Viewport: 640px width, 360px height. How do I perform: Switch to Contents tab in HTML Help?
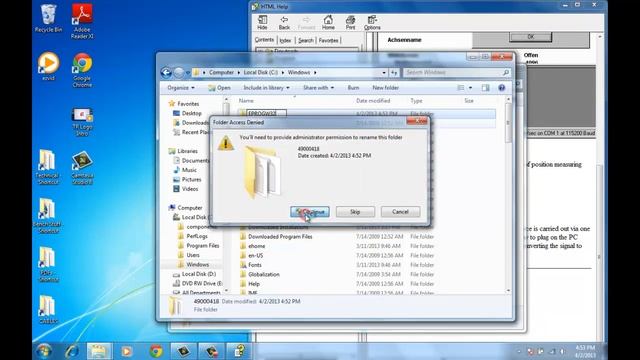coord(264,40)
